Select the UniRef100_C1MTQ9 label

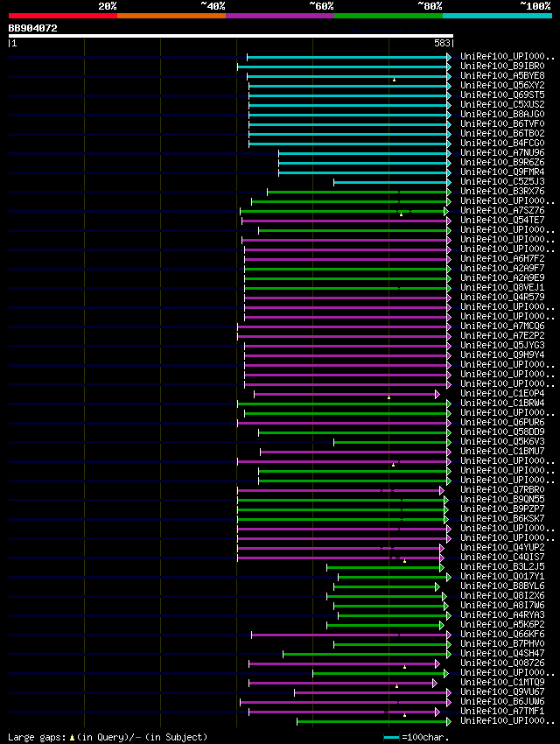(502, 683)
